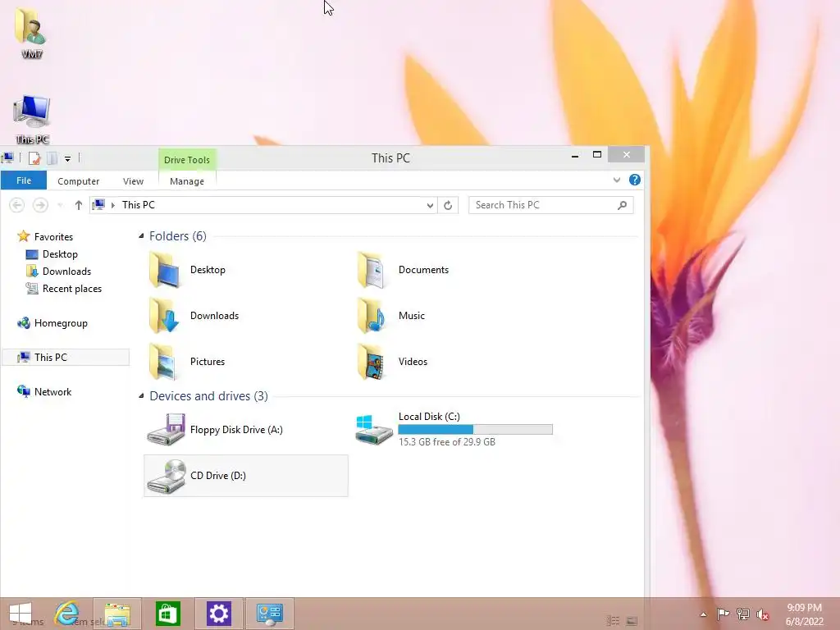Select Local Disk (C:) drive
840x630 pixels.
(454, 430)
